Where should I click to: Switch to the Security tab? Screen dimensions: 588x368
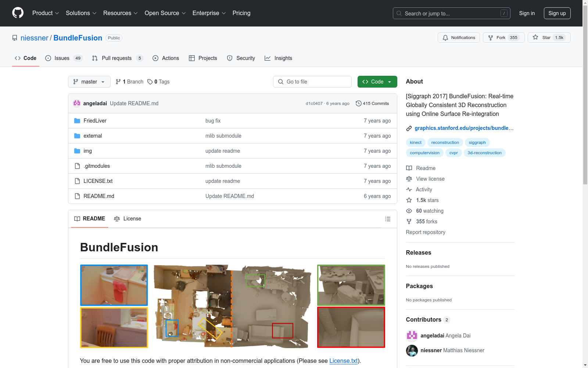pyautogui.click(x=241, y=58)
